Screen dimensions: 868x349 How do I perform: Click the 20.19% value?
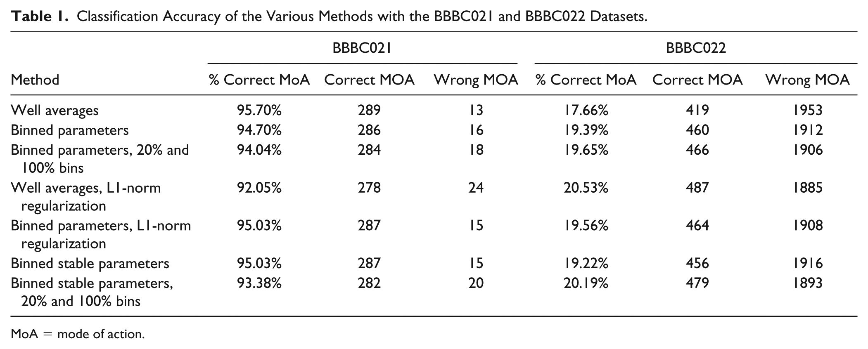[x=586, y=283]
